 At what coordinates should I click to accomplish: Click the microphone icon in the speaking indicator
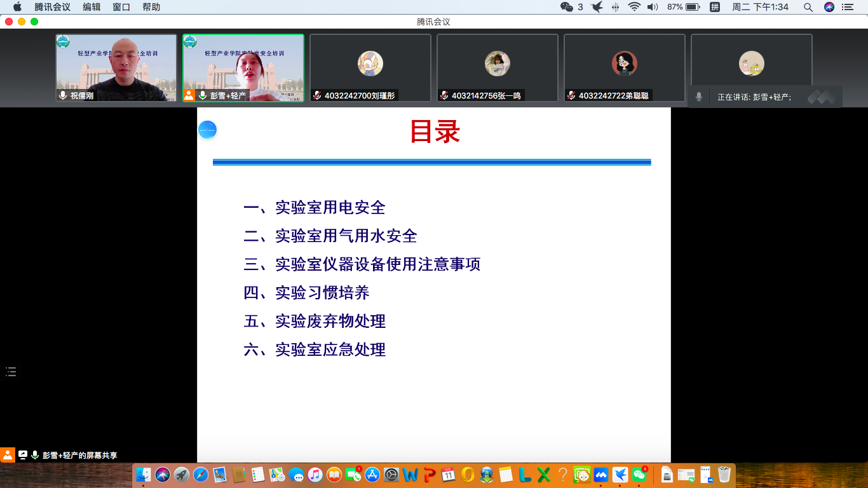point(699,97)
